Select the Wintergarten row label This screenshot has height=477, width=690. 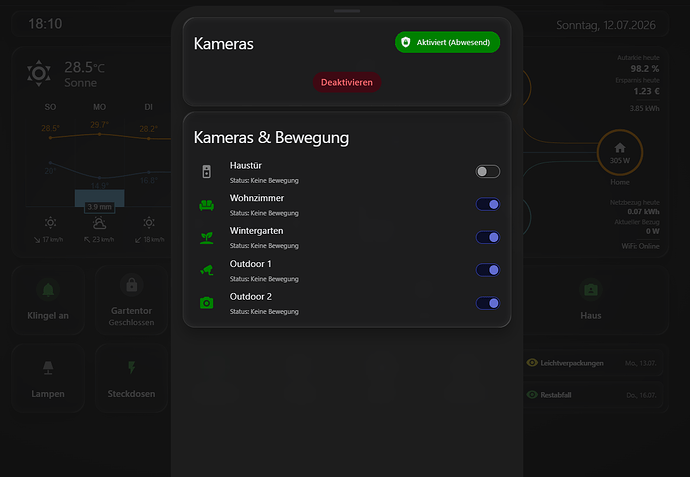pos(257,231)
